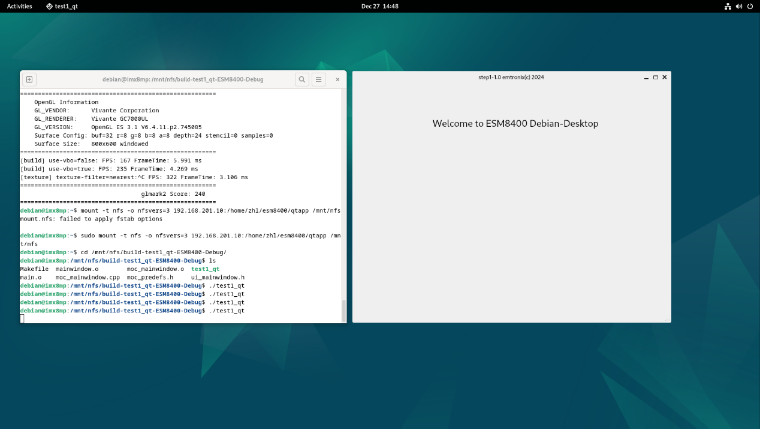Click the terminal cursor on the last line

22,318
